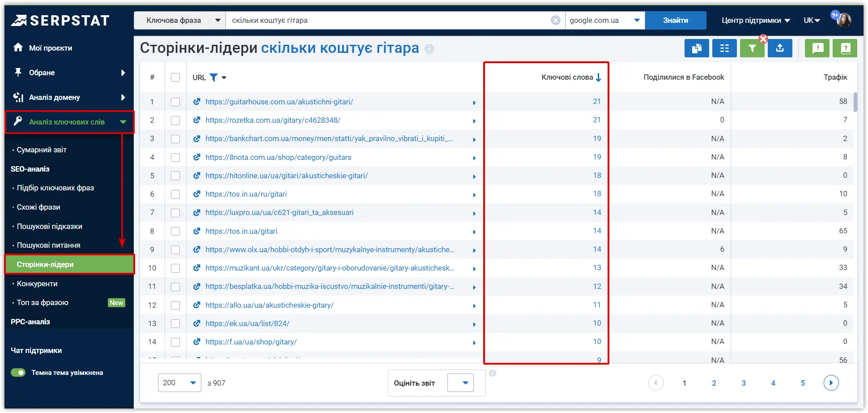Image resolution: width=868 pixels, height=413 pixels.
Task: Open Конкуренти in sidebar
Action: coord(37,284)
